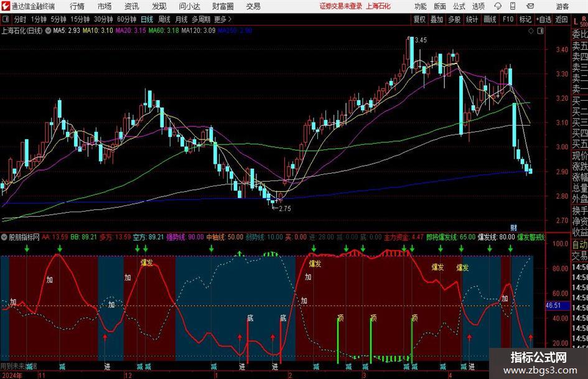This screenshot has width=588, height=379.
Task: Select the 日线 daily period tab
Action: tap(147, 19)
